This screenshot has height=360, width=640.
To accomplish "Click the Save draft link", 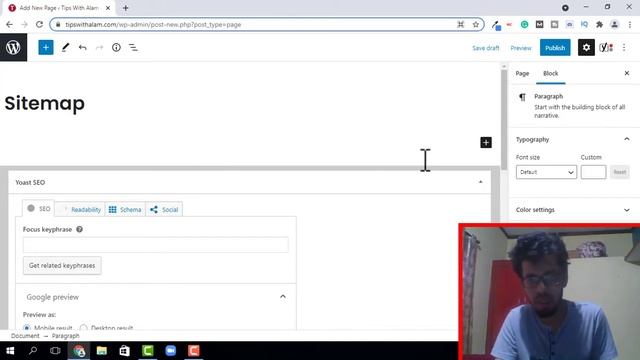I will [486, 48].
